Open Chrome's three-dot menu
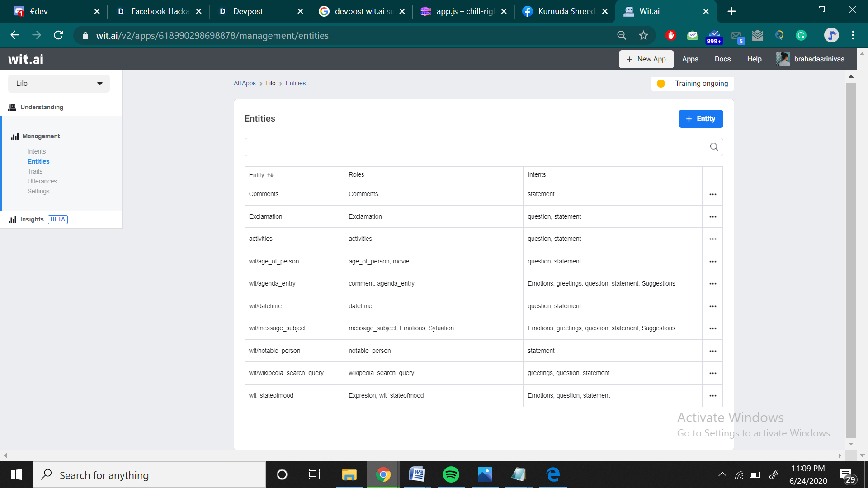 click(x=853, y=35)
